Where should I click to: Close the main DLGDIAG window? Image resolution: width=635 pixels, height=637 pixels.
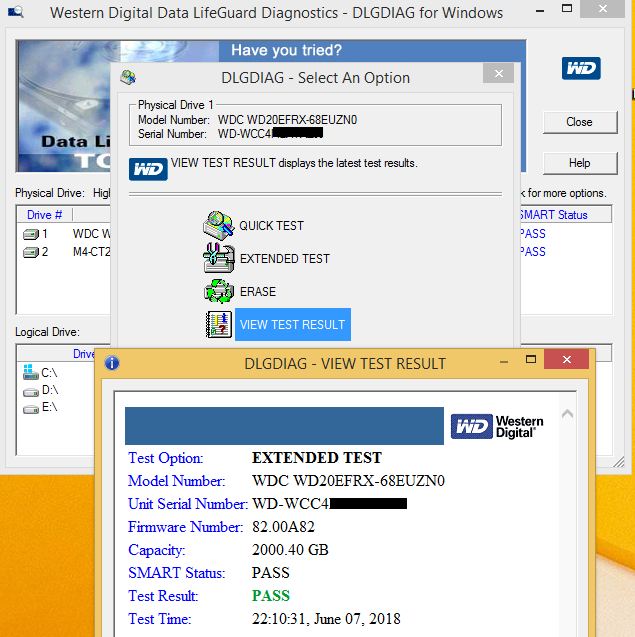602,9
